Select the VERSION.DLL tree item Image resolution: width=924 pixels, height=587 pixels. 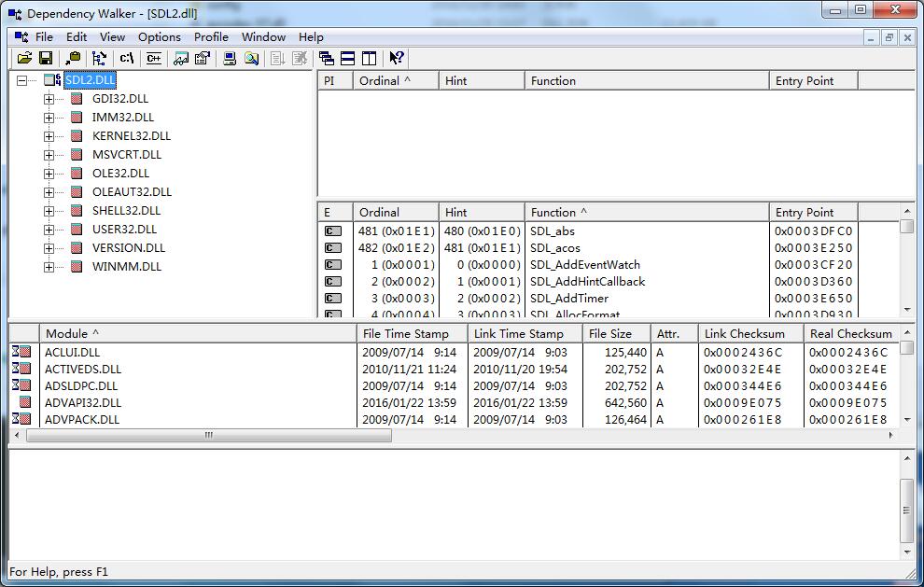coord(129,247)
